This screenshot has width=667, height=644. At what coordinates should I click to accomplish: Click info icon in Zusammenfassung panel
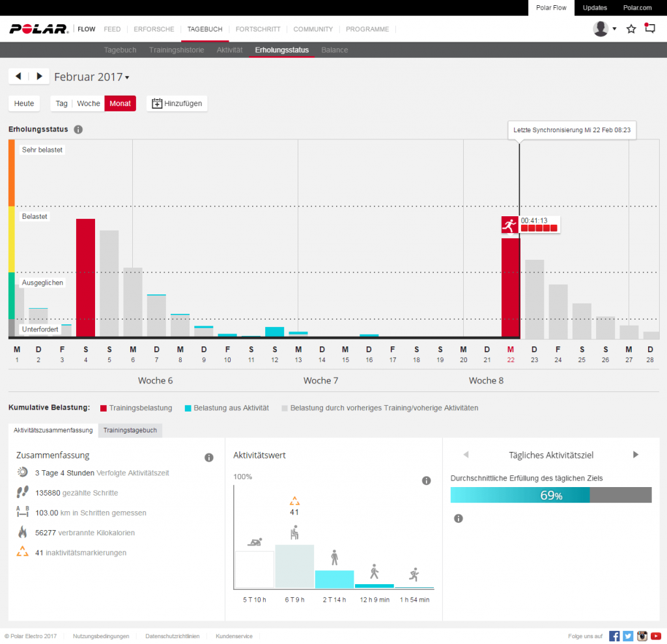point(209,458)
